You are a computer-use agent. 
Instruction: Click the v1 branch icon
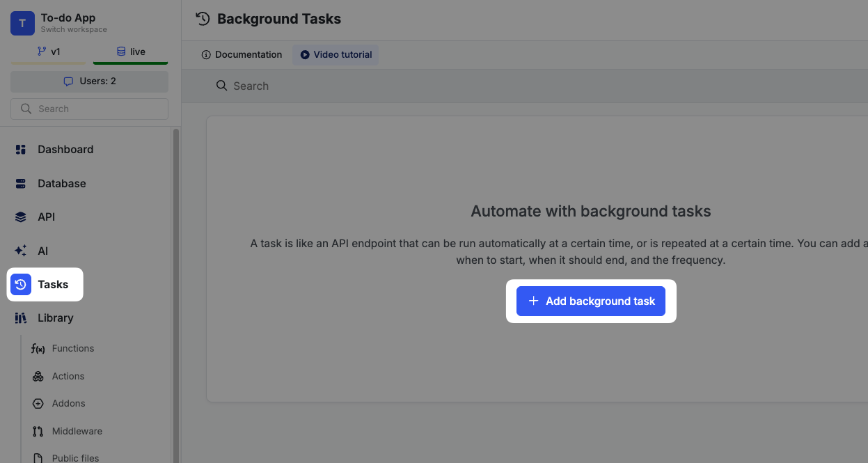[42, 52]
